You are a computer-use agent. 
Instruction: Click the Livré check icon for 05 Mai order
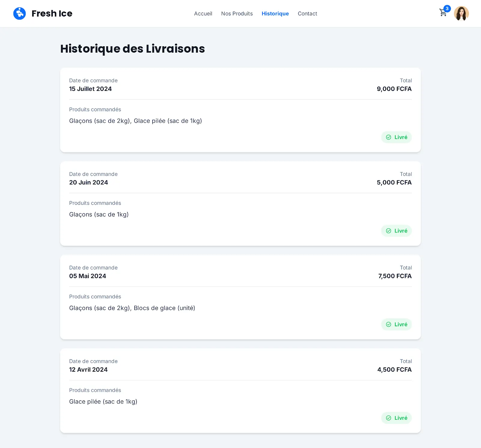click(388, 324)
